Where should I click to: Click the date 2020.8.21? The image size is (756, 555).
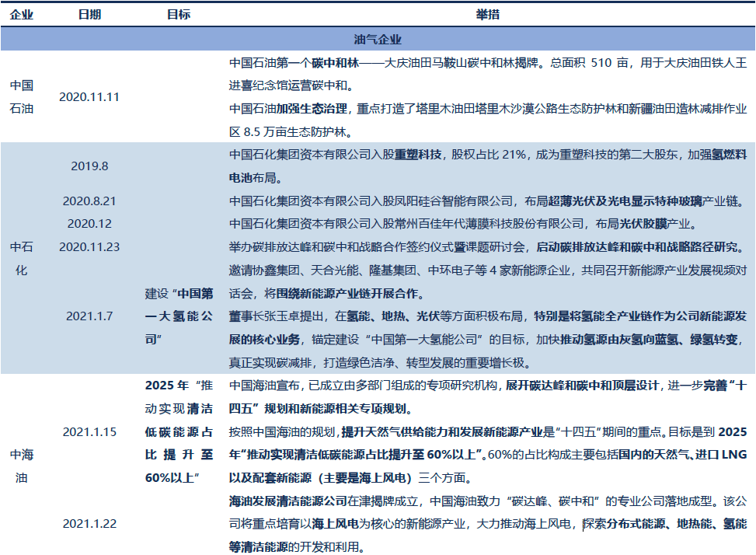coord(89,201)
